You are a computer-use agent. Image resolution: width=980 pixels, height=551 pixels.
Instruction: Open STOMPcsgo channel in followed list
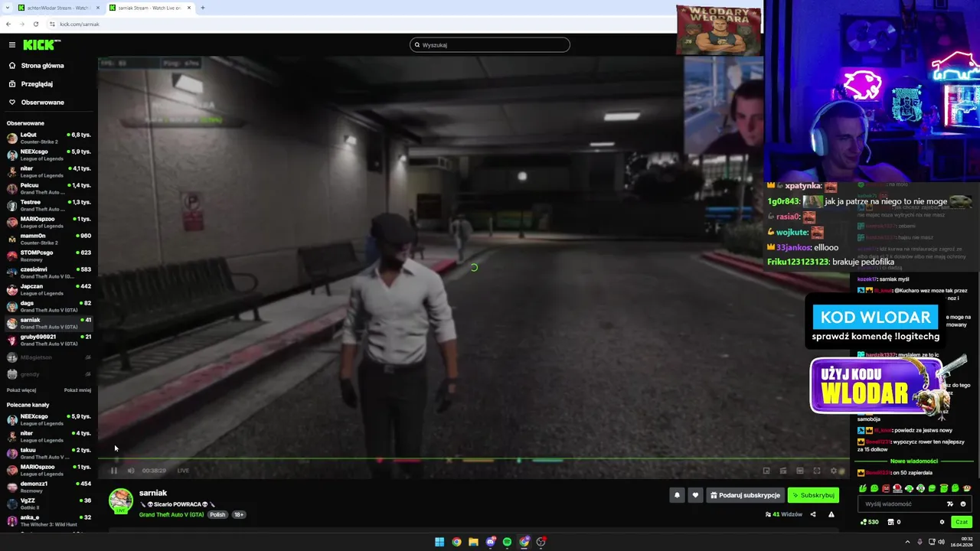49,256
